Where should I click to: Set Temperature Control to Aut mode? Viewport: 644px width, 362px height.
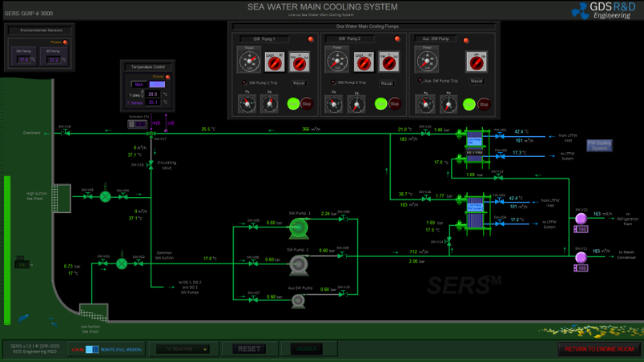[157, 84]
